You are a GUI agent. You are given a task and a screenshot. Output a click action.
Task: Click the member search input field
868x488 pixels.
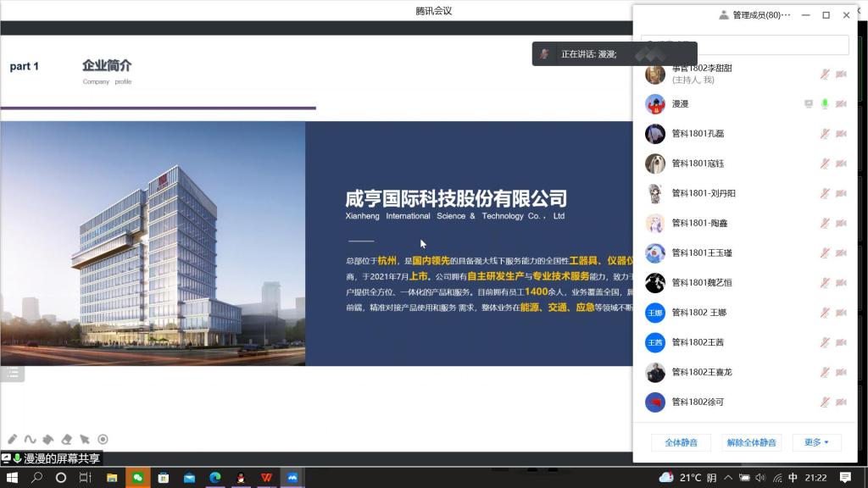[746, 45]
